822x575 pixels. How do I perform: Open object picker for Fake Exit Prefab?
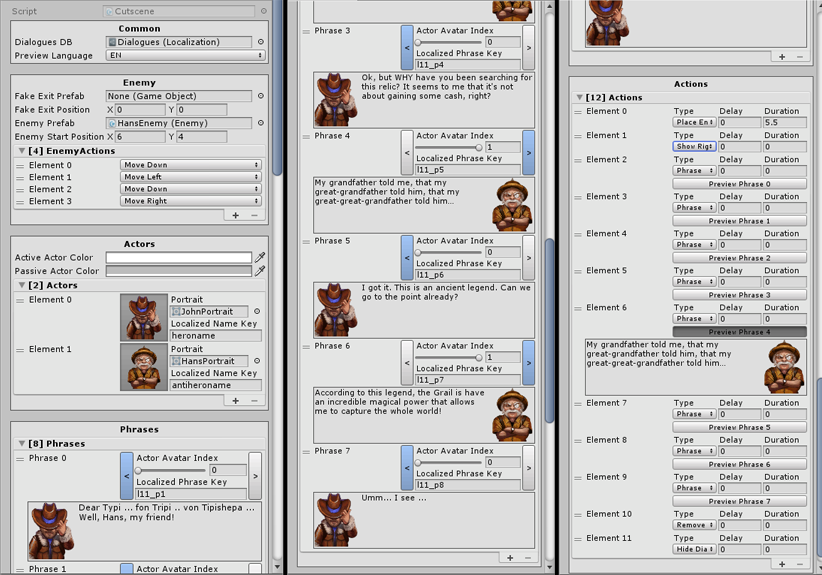point(261,96)
